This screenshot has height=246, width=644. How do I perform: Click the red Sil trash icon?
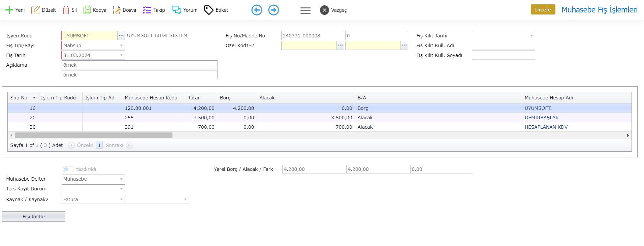(66, 10)
